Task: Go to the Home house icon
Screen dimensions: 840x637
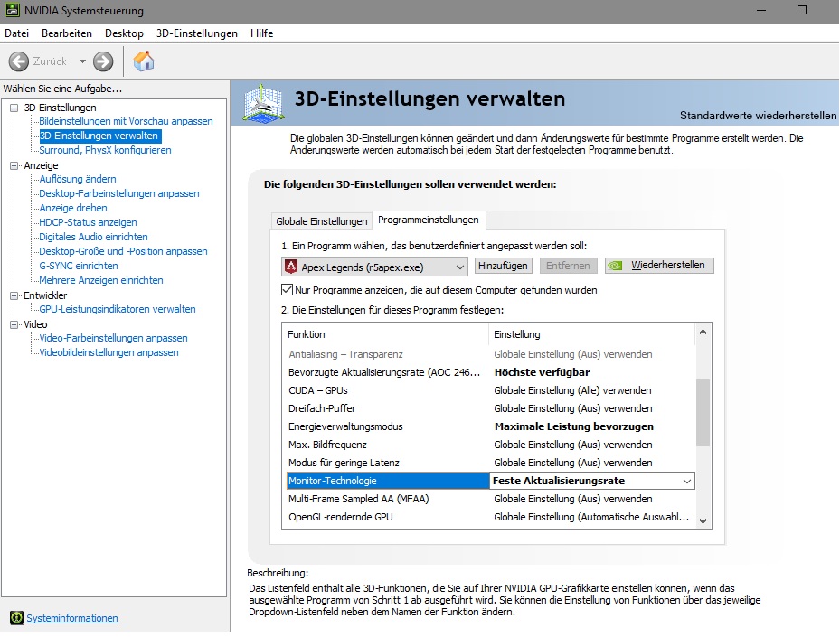Action: [144, 61]
